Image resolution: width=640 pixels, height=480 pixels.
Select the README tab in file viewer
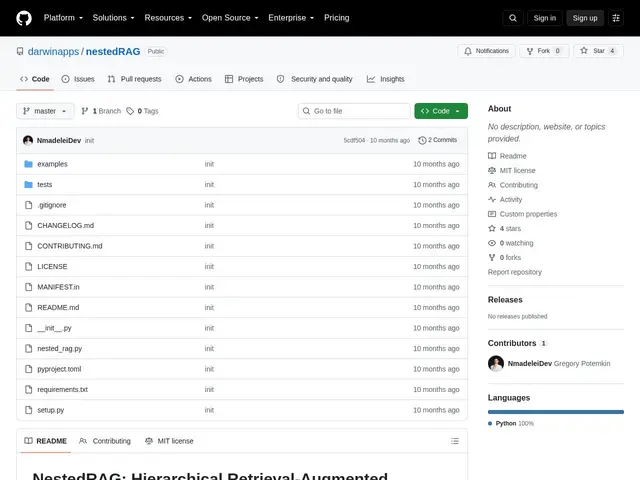pos(45,441)
